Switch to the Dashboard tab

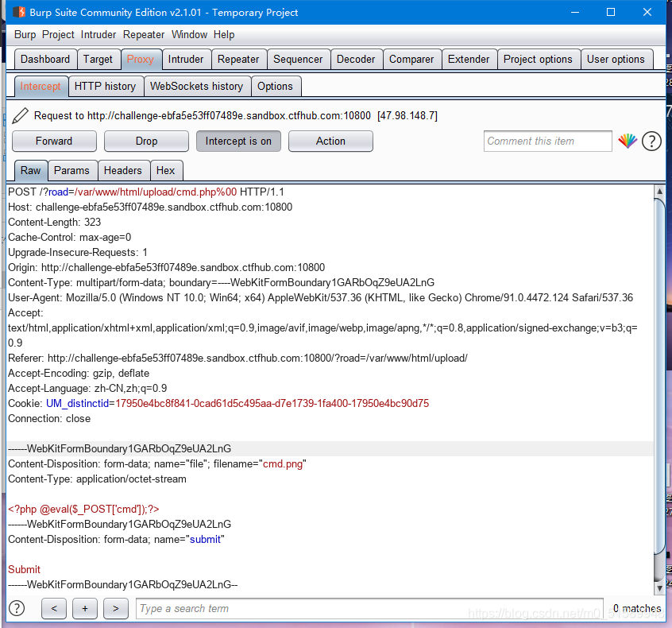coord(45,59)
